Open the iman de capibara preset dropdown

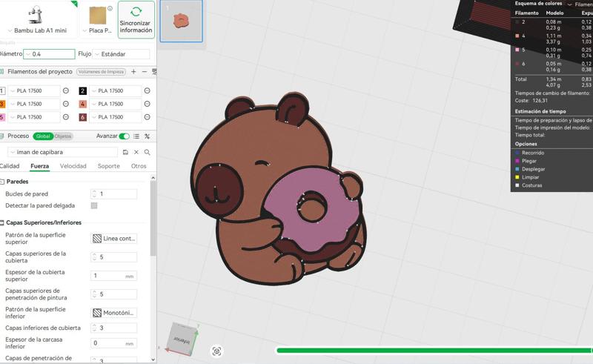[63, 152]
